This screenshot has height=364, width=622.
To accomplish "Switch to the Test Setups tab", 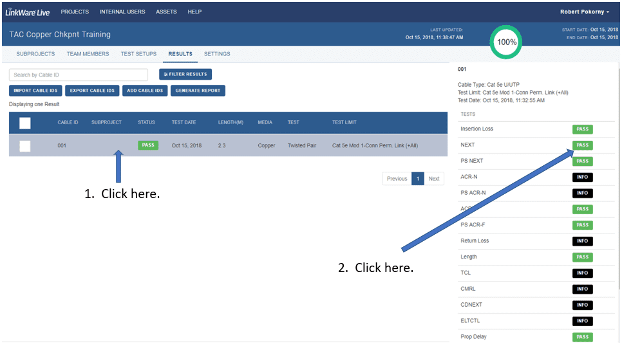I will tap(138, 54).
